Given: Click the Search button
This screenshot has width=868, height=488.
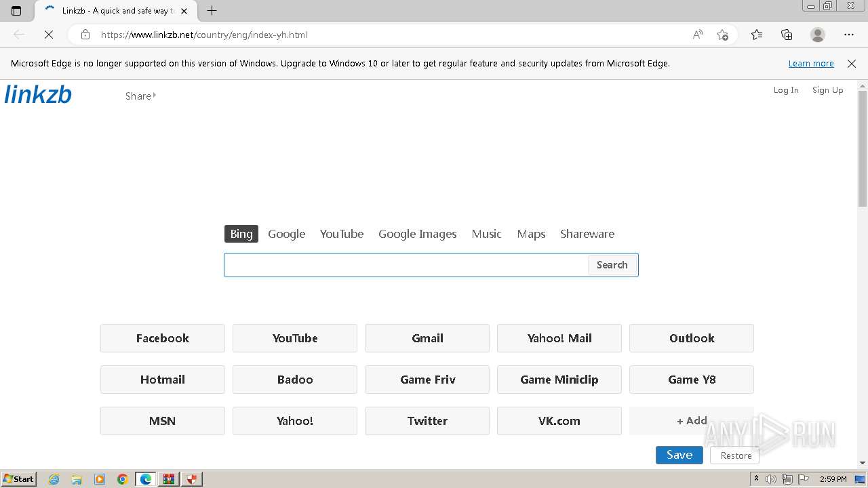Looking at the screenshot, I should click(612, 265).
